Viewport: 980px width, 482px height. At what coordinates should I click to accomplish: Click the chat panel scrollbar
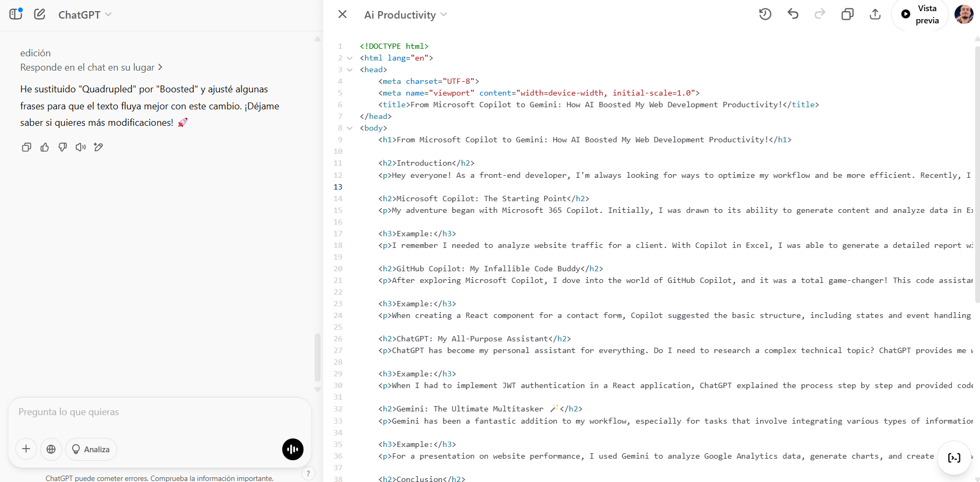click(317, 357)
